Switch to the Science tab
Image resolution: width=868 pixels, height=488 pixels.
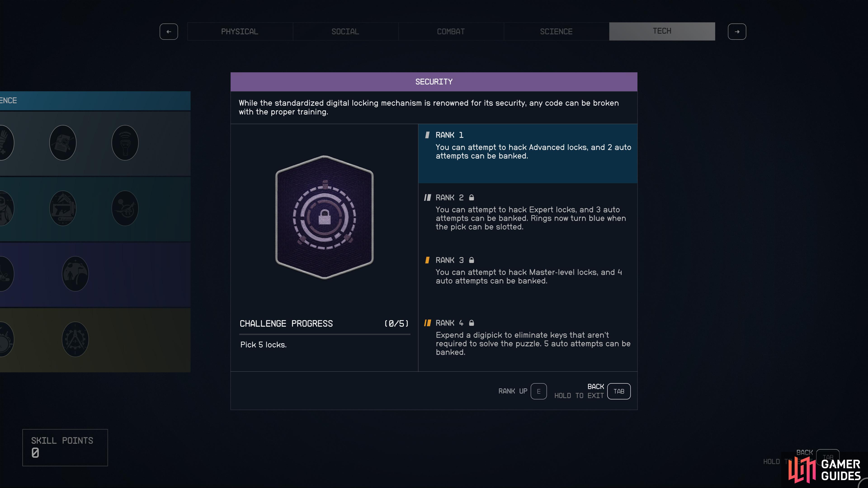point(556,31)
